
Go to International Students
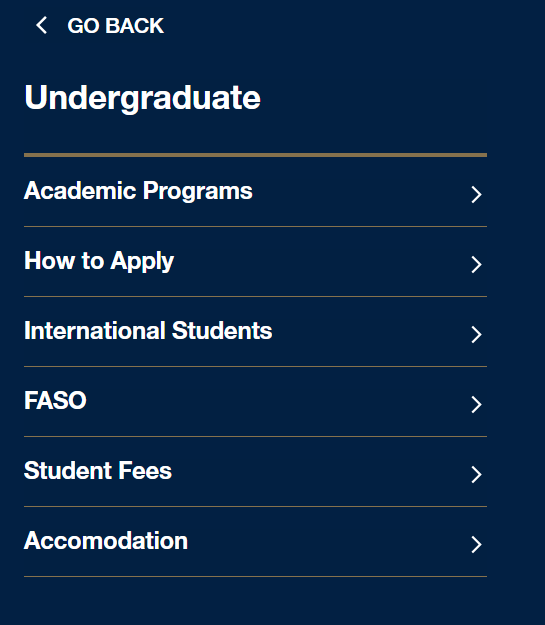click(148, 330)
